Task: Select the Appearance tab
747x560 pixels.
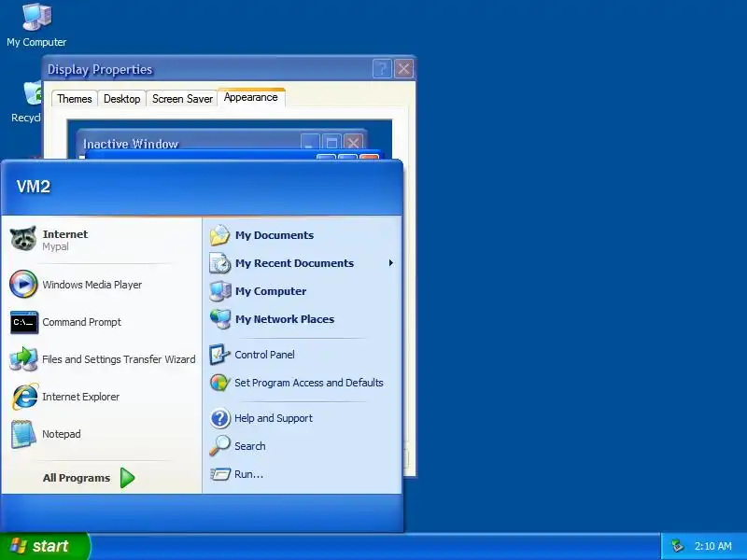Action: point(251,97)
